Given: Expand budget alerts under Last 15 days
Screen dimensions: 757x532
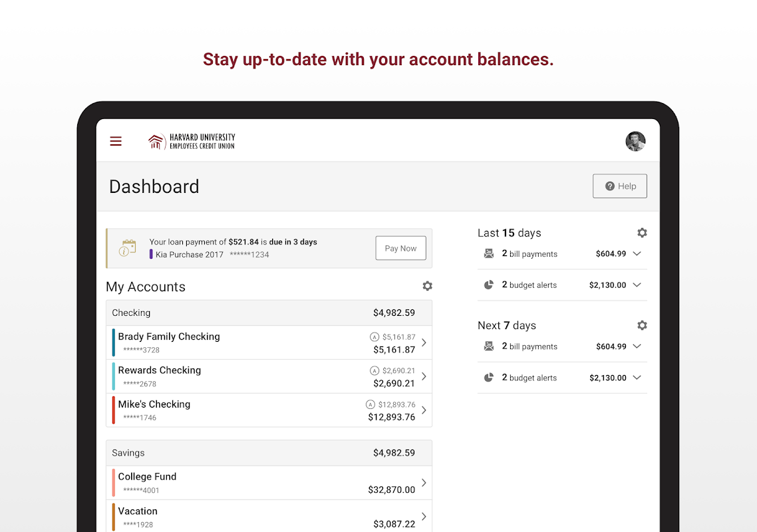Looking at the screenshot, I should (x=637, y=285).
